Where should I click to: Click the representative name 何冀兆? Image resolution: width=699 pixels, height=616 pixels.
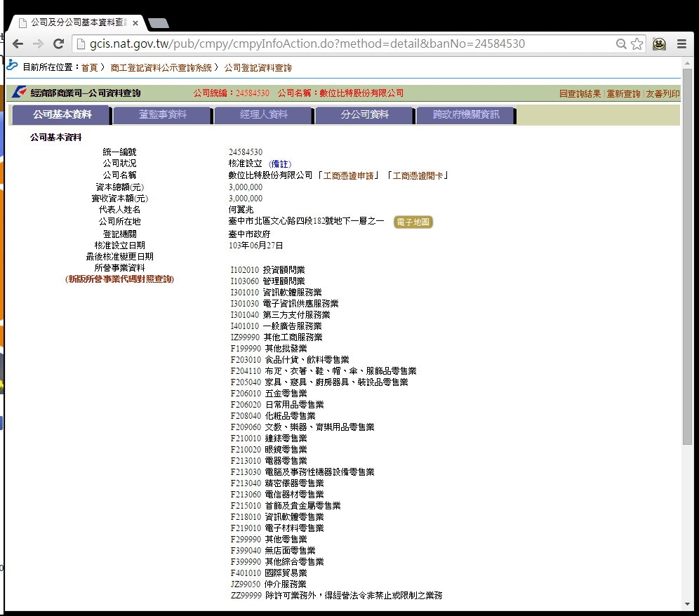click(x=241, y=210)
